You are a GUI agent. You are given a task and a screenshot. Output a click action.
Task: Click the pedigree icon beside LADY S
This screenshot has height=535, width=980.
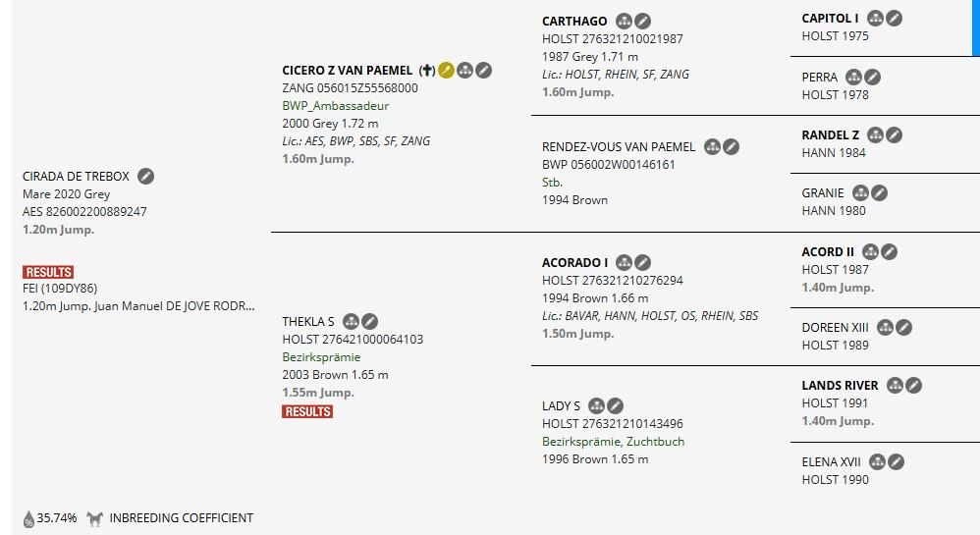596,405
